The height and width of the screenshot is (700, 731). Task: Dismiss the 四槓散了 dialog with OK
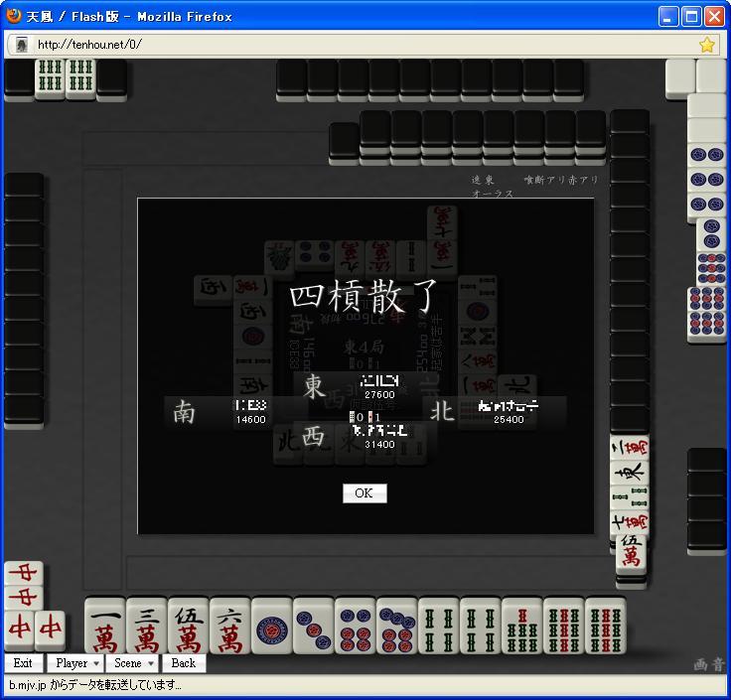click(365, 493)
